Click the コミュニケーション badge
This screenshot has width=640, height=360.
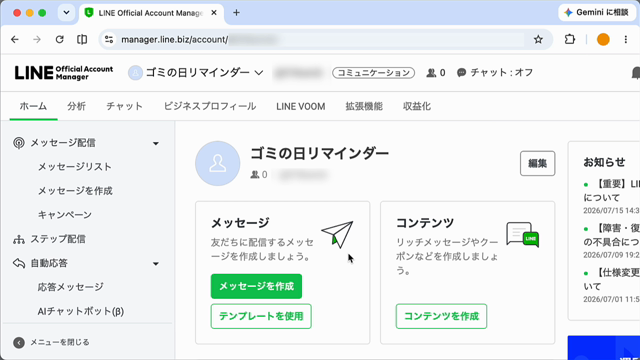pos(373,73)
